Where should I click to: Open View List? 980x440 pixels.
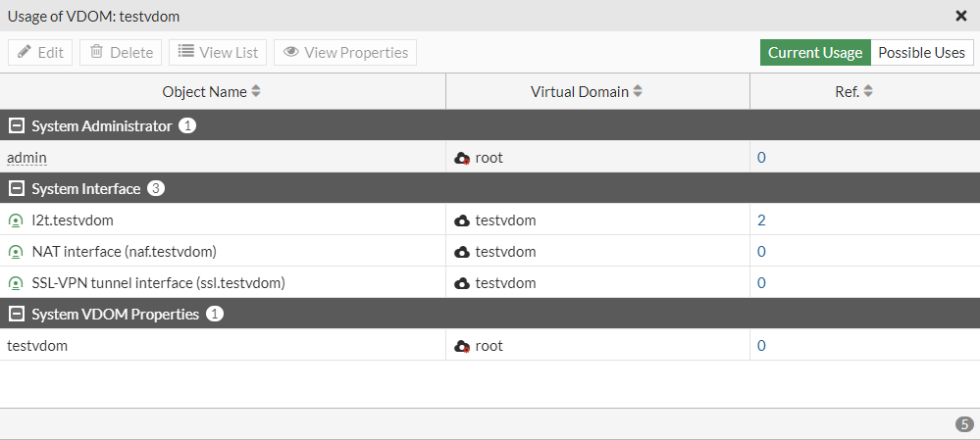(x=217, y=53)
